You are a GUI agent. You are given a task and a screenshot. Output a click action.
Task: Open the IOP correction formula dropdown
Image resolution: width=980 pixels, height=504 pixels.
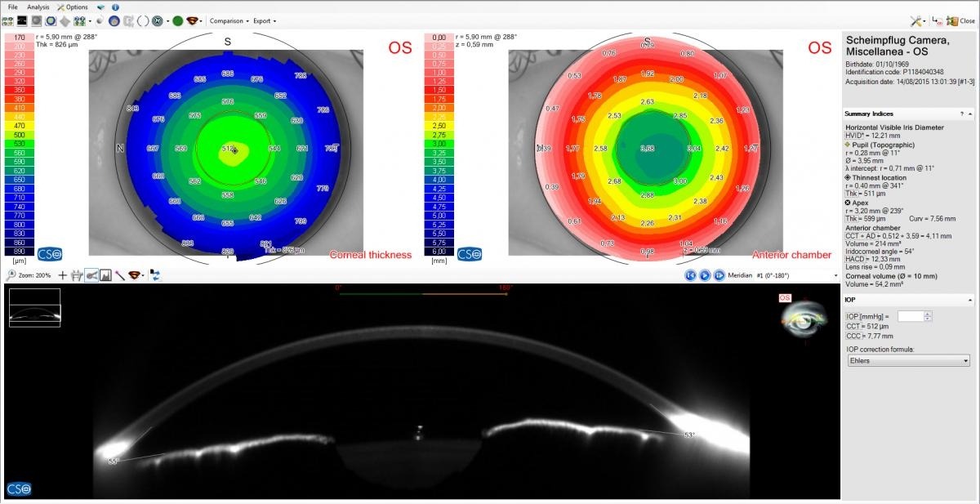point(908,360)
